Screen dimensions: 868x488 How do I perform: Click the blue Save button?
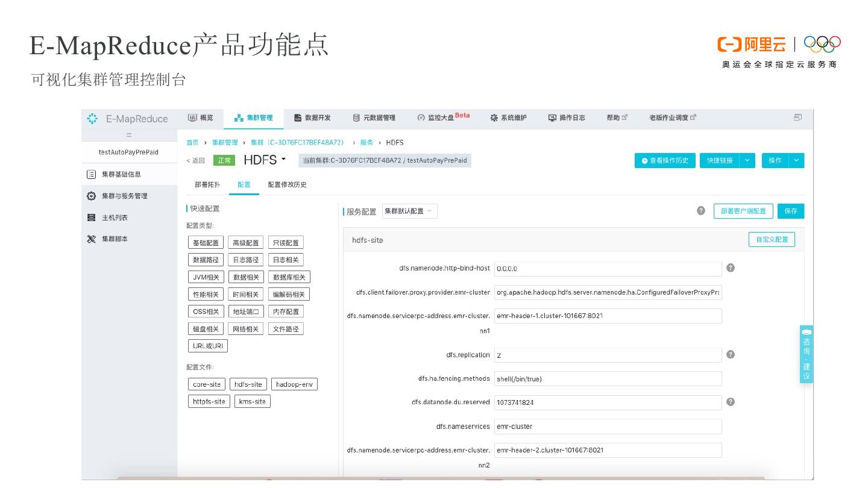tap(790, 211)
